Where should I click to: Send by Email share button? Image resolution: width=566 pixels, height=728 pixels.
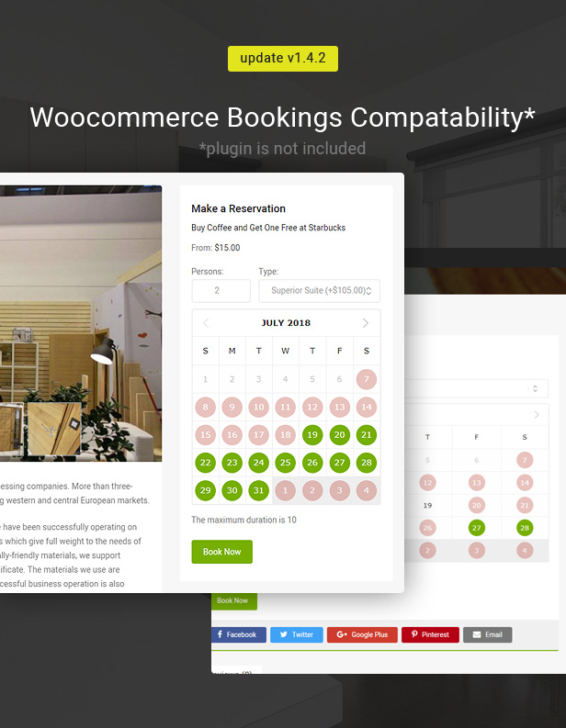click(487, 634)
